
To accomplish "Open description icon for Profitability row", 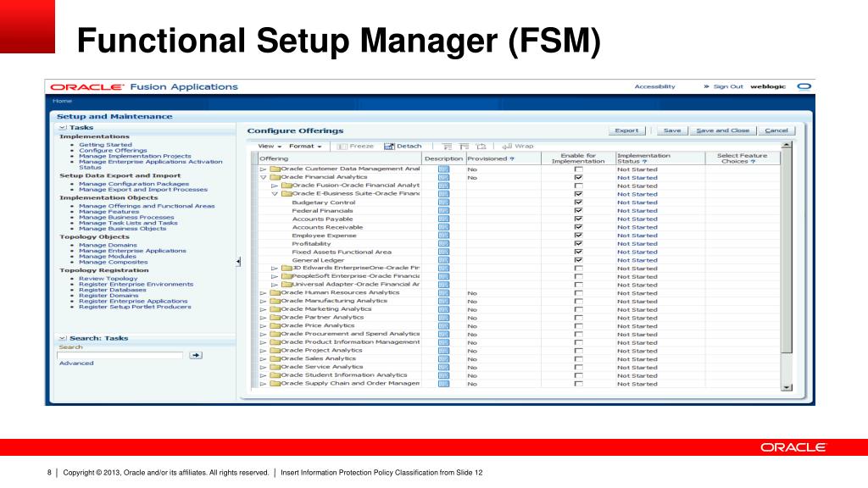I will point(443,244).
